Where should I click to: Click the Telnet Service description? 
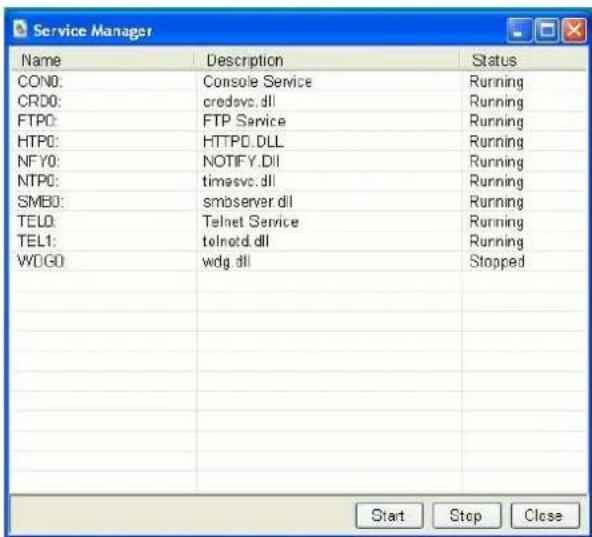click(x=251, y=222)
